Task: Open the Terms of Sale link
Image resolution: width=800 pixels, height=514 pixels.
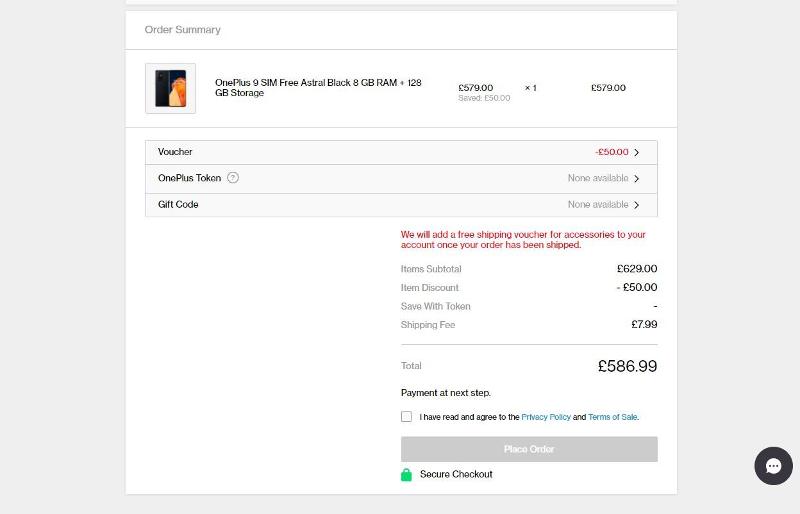Action: 612,417
